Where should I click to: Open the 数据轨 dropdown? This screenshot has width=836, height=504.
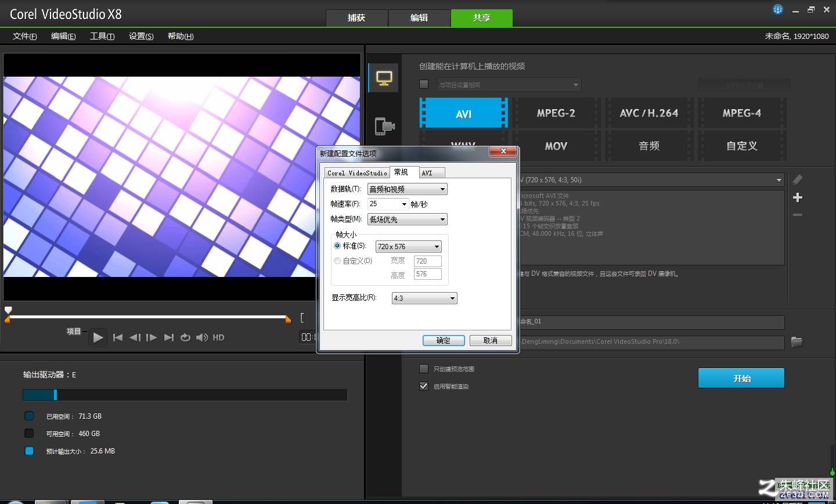[408, 189]
